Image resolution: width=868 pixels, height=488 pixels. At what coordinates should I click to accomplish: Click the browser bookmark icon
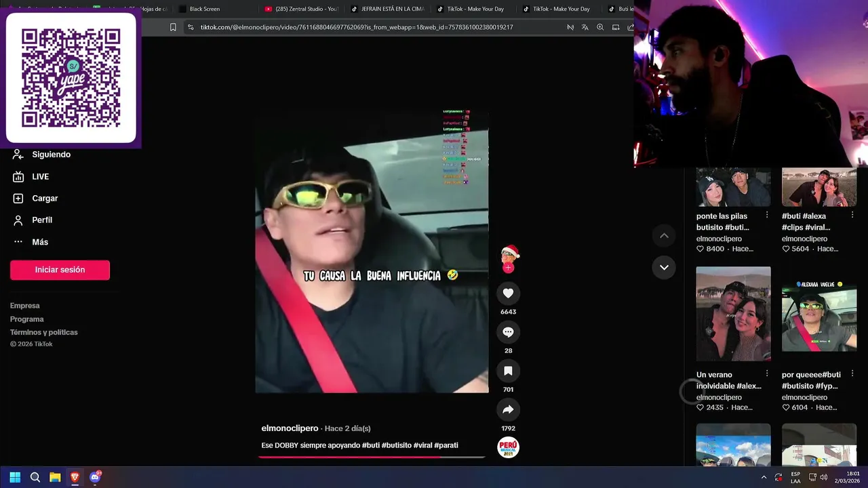[173, 27]
